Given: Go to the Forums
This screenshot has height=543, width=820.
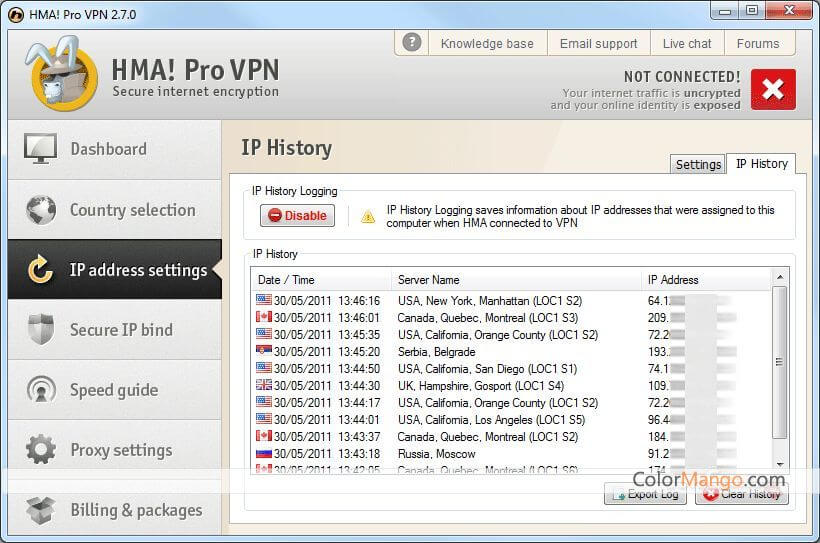Looking at the screenshot, I should [x=757, y=43].
